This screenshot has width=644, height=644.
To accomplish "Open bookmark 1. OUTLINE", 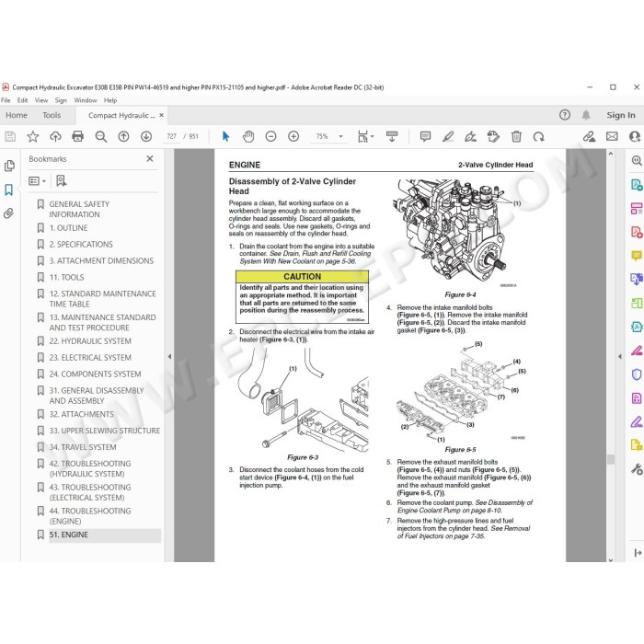I will (68, 228).
